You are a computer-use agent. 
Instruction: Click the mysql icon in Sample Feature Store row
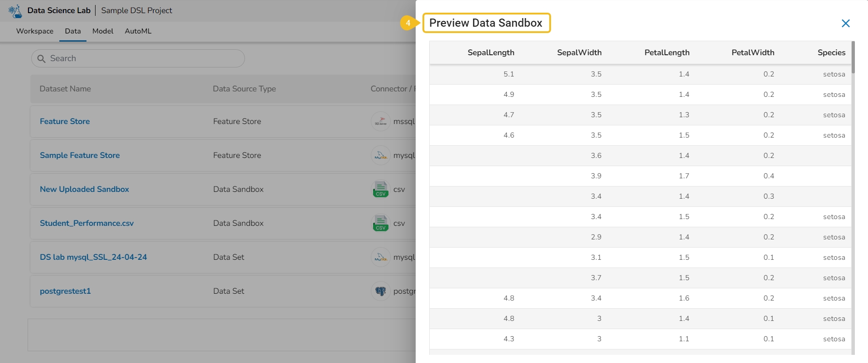pyautogui.click(x=380, y=155)
